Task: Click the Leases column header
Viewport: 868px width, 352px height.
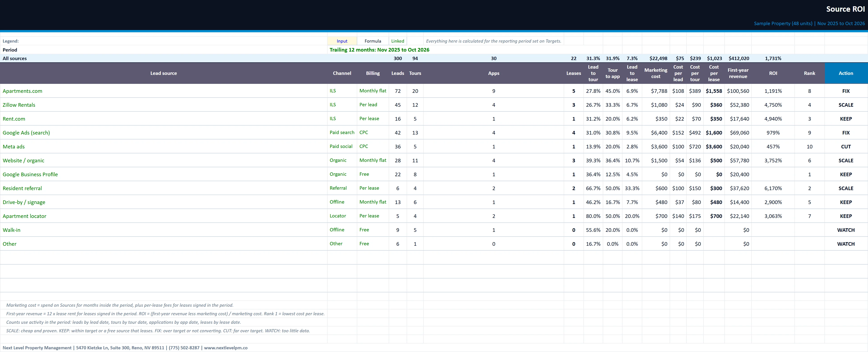Action: (574, 73)
